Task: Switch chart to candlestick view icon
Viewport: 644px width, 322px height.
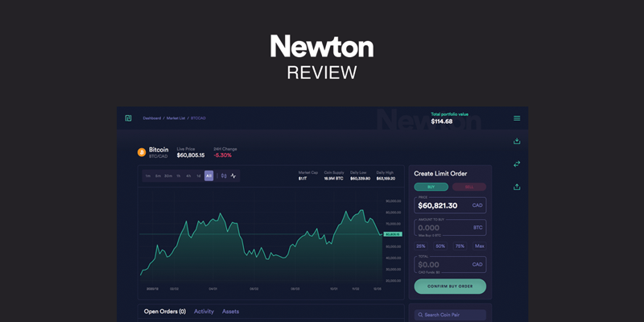Action: tap(224, 175)
